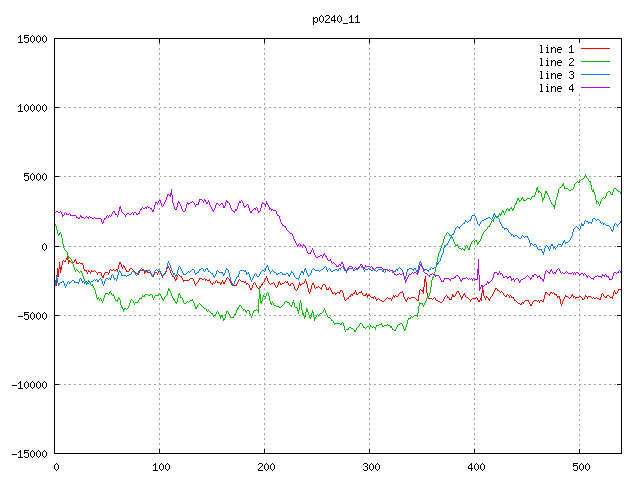Click the green line's highest peak near x=500
Screen dimensions: 640x480
point(587,176)
